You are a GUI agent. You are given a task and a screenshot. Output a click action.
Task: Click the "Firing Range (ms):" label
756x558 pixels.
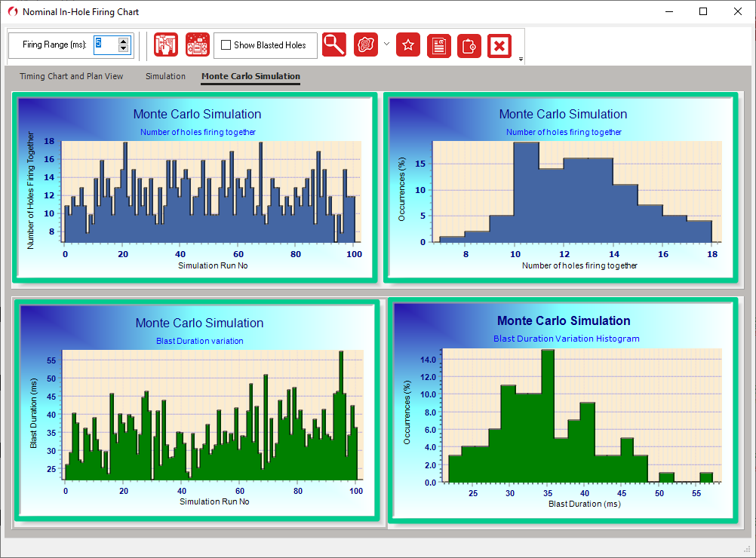pos(54,44)
